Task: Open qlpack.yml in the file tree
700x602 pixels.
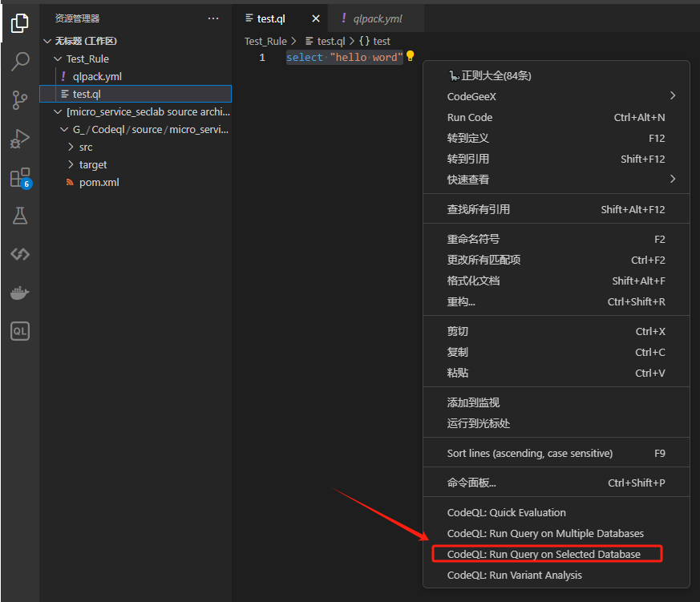Action: tap(136, 76)
